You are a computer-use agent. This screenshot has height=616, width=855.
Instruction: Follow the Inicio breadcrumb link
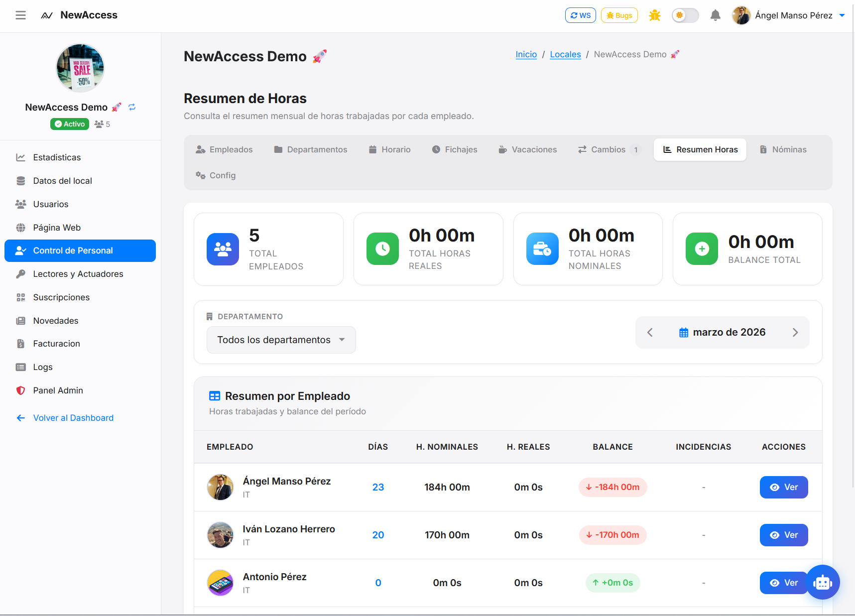[526, 55]
